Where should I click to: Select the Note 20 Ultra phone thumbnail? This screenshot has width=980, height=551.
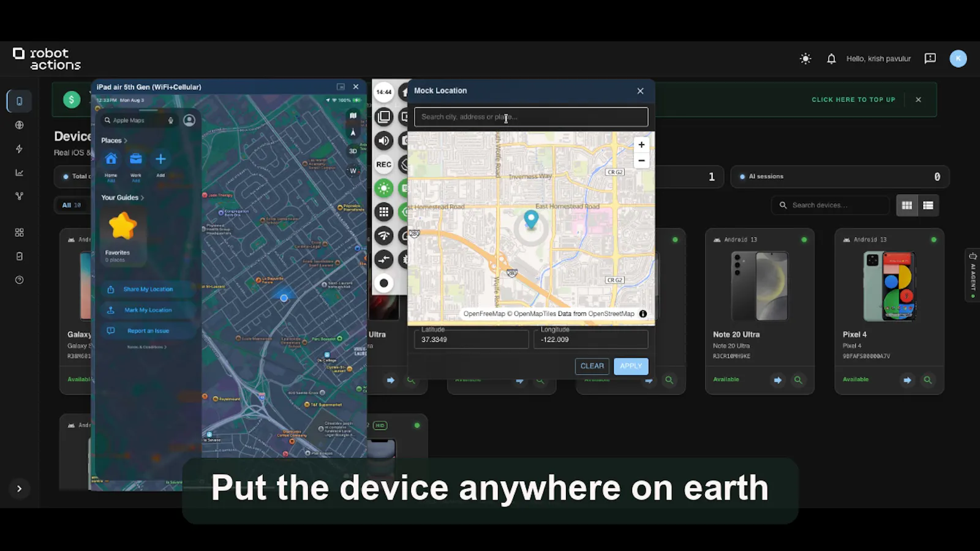click(x=759, y=285)
